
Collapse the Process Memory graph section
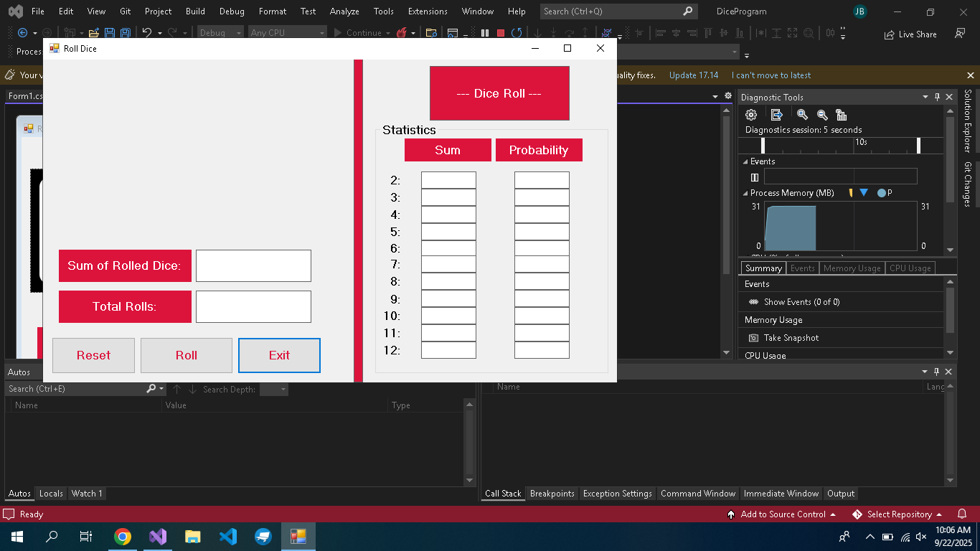coord(745,193)
